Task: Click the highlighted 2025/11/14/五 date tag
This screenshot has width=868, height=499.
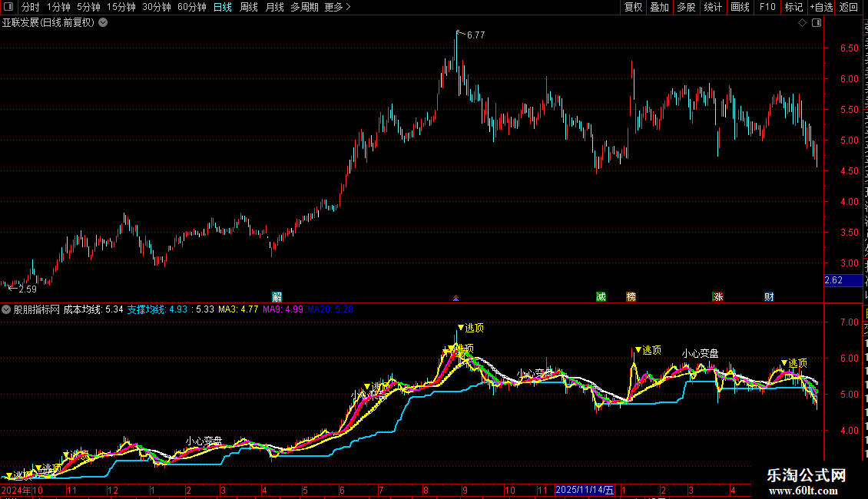Action: [585, 490]
